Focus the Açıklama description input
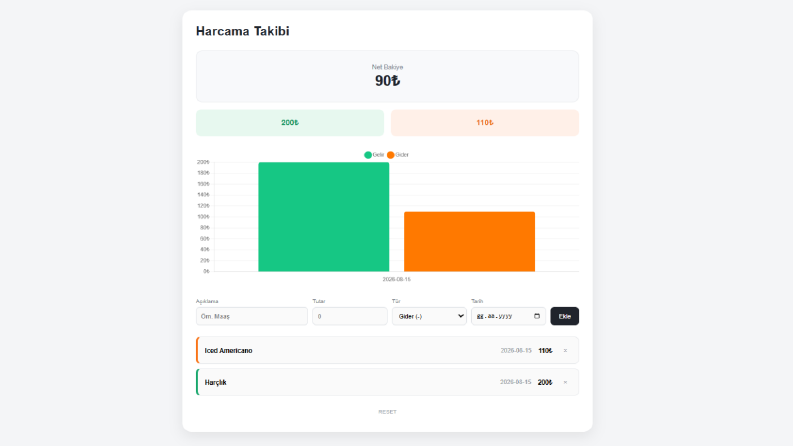 point(252,316)
